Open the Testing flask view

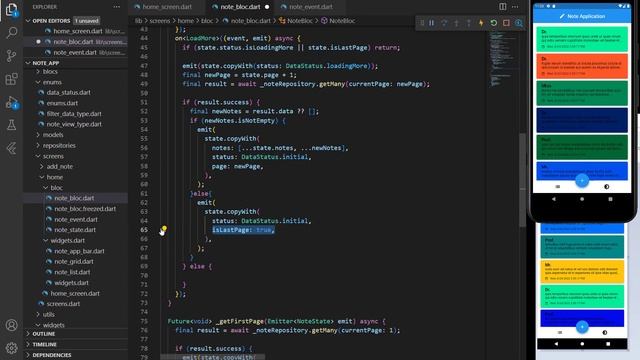11,125
